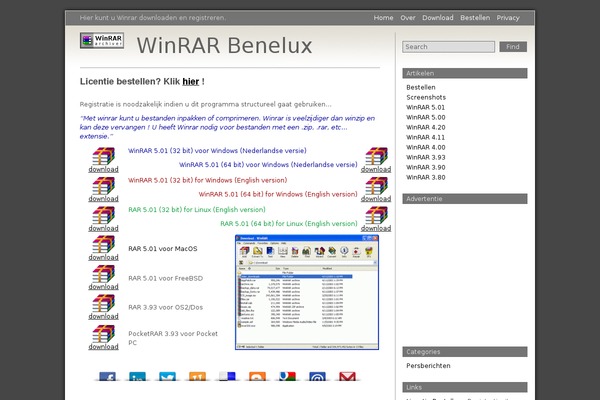
Task: Click 'RAR 3.93 voor OS2/Dos' text
Action: (165, 307)
